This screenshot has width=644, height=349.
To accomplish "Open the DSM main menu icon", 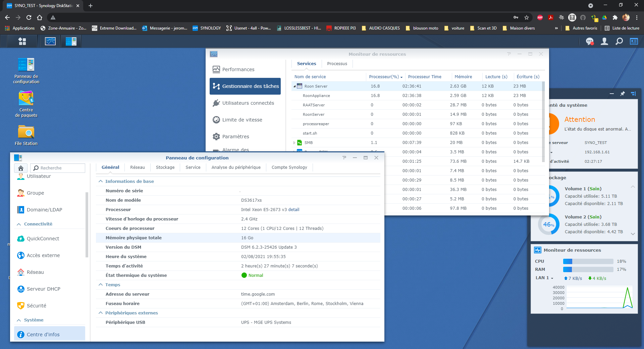I will tap(22, 41).
